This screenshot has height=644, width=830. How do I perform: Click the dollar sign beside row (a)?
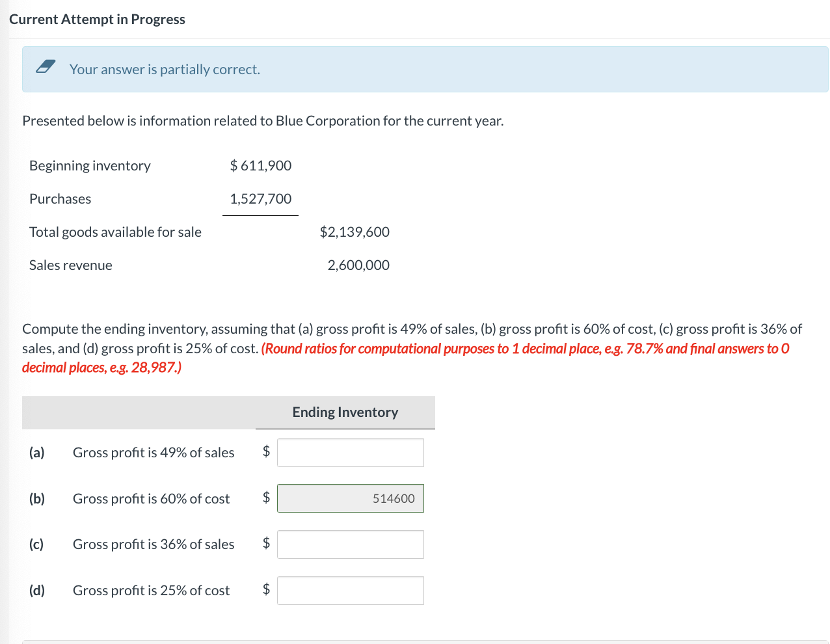266,451
